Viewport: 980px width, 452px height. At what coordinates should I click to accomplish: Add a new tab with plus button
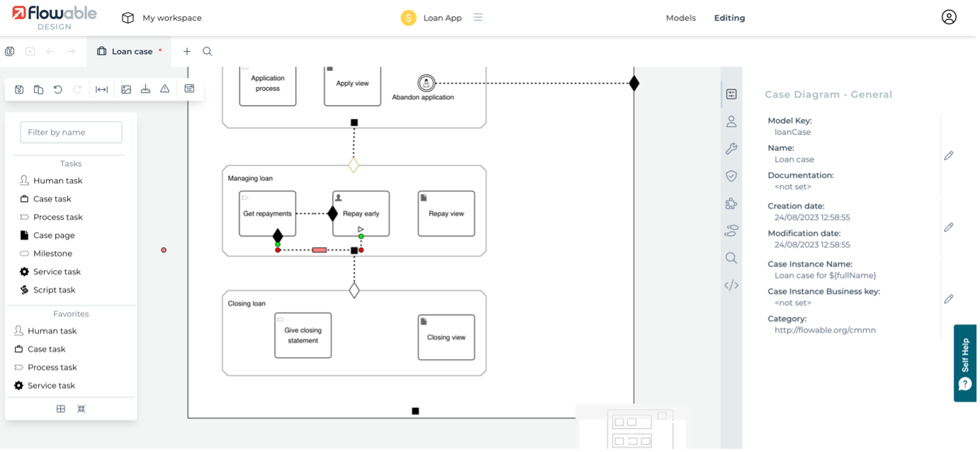click(x=187, y=52)
